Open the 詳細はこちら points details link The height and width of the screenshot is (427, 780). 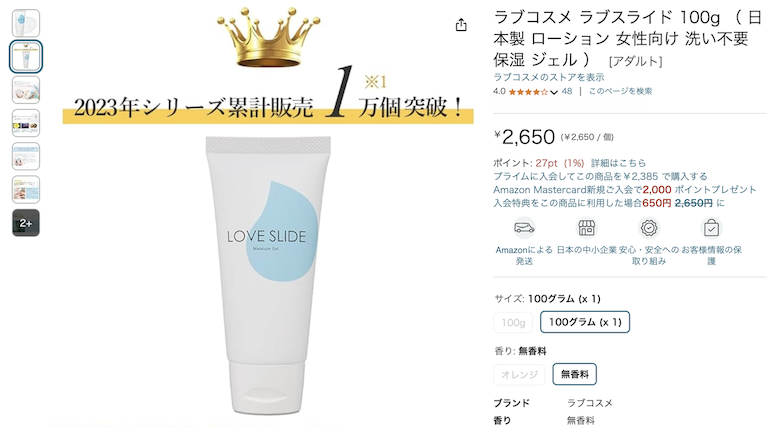(x=618, y=163)
